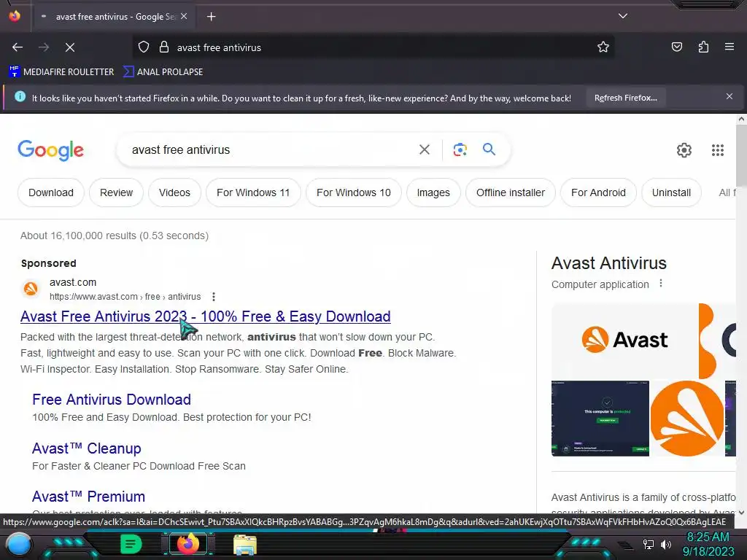
Task: Search by image with Google Lens
Action: (460, 149)
